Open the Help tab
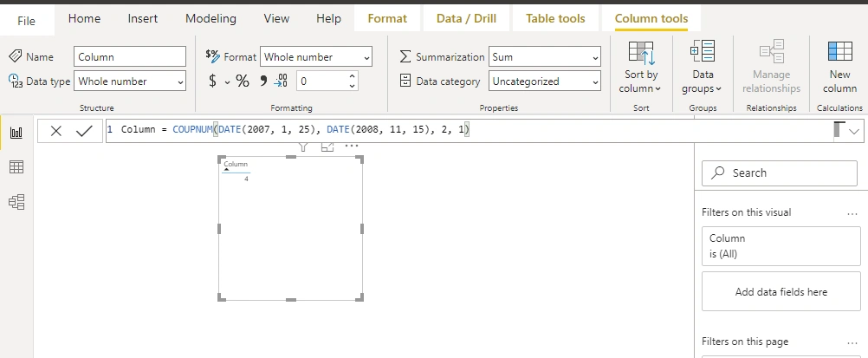Image resolution: width=868 pixels, height=358 pixels. coord(329,18)
